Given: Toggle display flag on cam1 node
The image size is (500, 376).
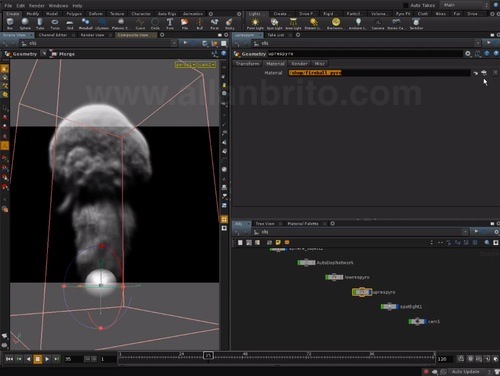Looking at the screenshot, I should [424, 321].
